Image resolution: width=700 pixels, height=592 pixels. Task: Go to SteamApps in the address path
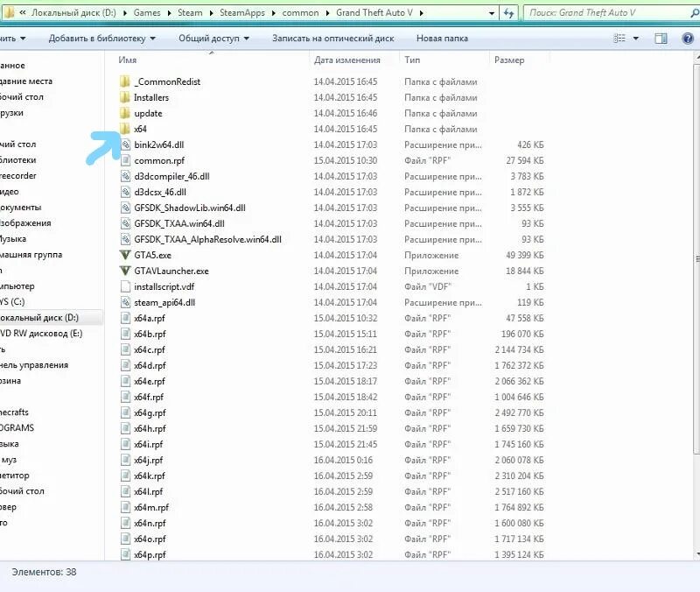(x=242, y=13)
